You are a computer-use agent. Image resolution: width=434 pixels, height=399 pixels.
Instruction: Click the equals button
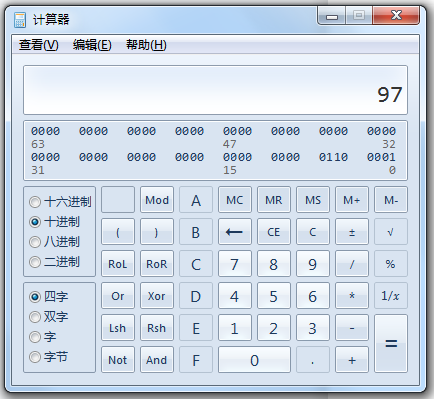tap(391, 344)
